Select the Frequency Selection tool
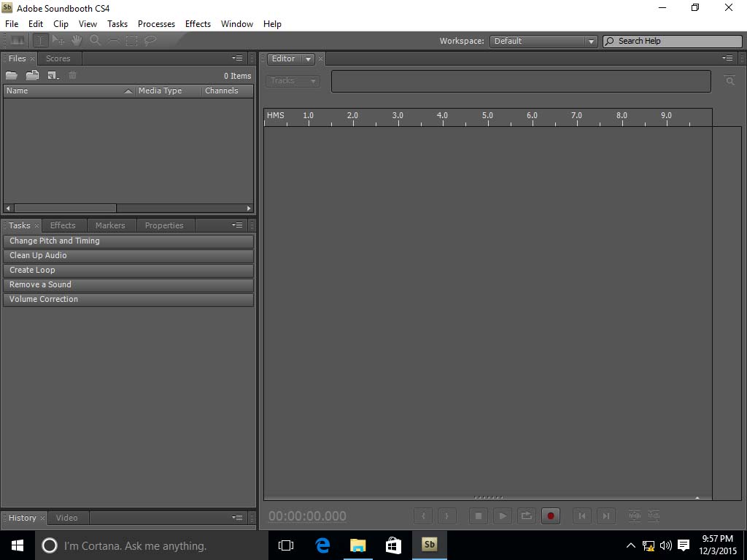747x560 pixels. tap(113, 41)
